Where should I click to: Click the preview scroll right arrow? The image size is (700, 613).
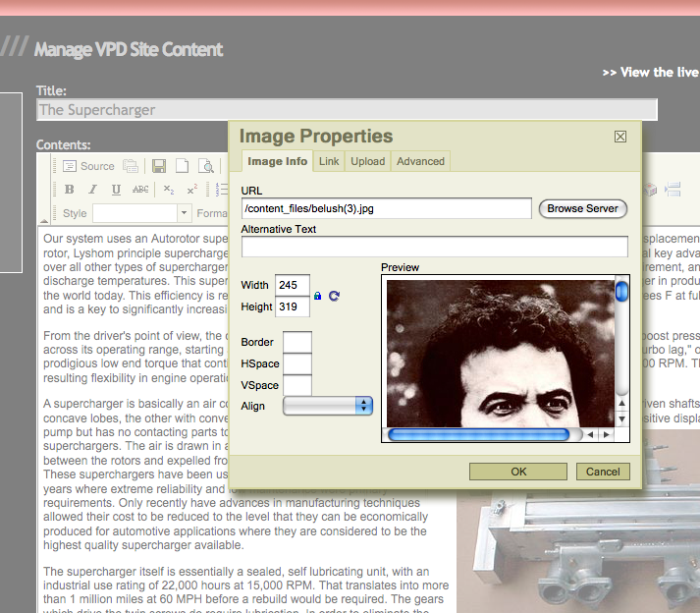click(607, 435)
